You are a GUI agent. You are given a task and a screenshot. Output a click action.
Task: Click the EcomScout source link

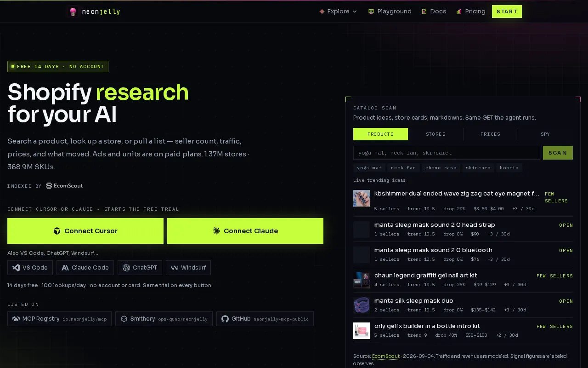[x=385, y=356]
